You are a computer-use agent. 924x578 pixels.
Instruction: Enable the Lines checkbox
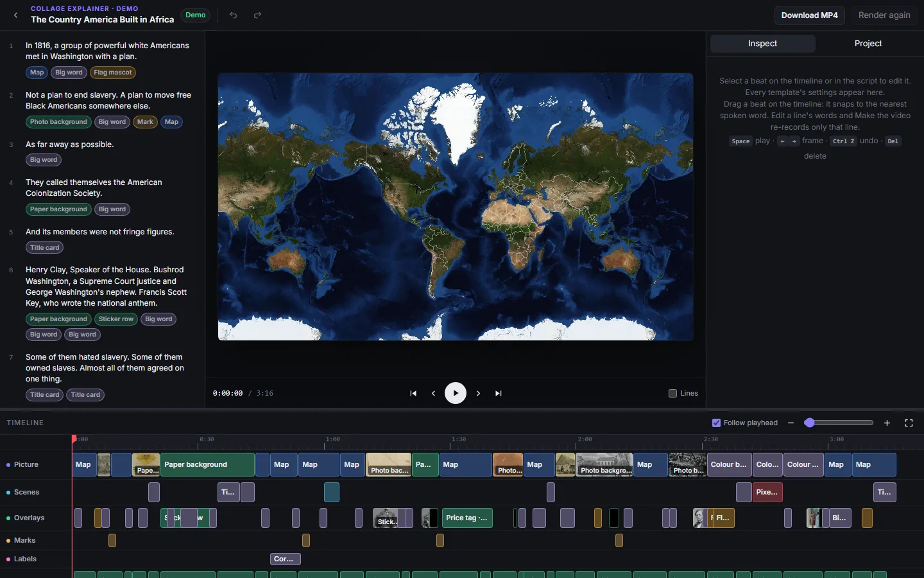[672, 393]
